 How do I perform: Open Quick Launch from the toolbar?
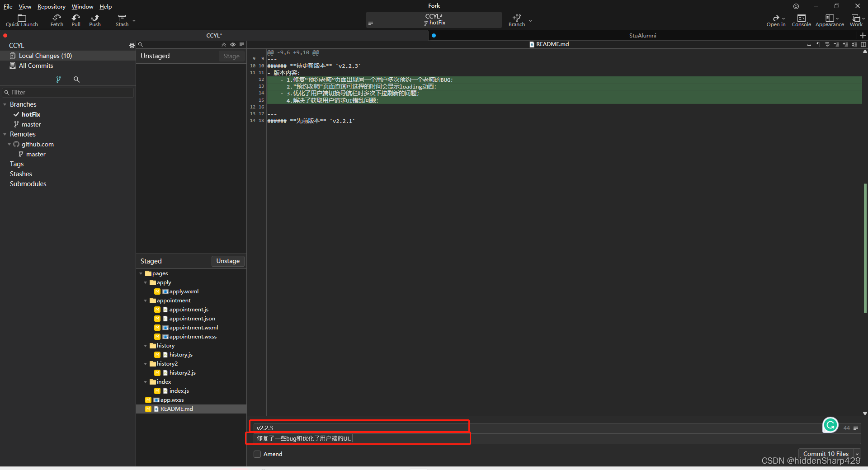point(22,20)
